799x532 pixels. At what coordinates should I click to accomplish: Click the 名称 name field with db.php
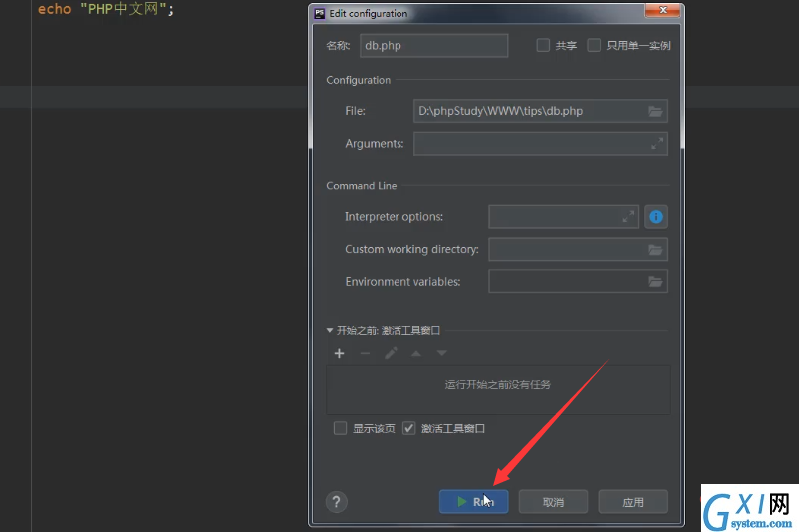(x=434, y=45)
